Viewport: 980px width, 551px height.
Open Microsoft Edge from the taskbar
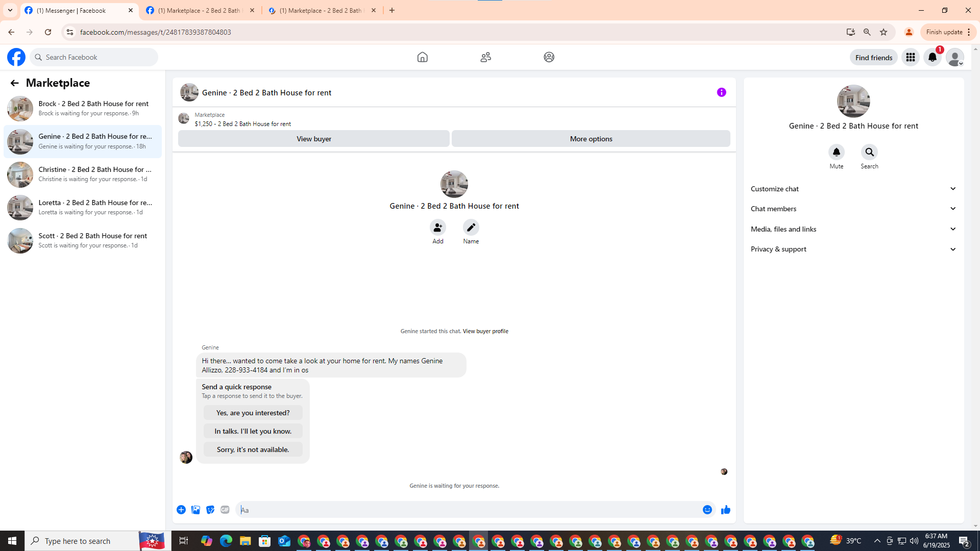226,541
